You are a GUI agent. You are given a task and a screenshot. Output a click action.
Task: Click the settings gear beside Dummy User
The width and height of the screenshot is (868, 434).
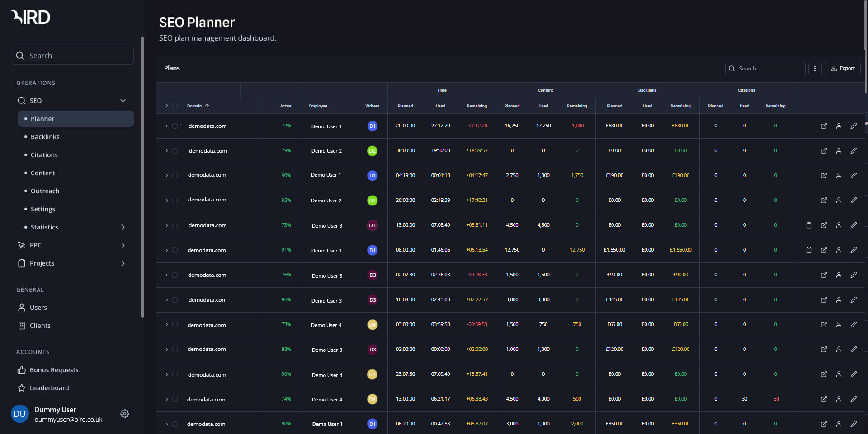(x=125, y=414)
